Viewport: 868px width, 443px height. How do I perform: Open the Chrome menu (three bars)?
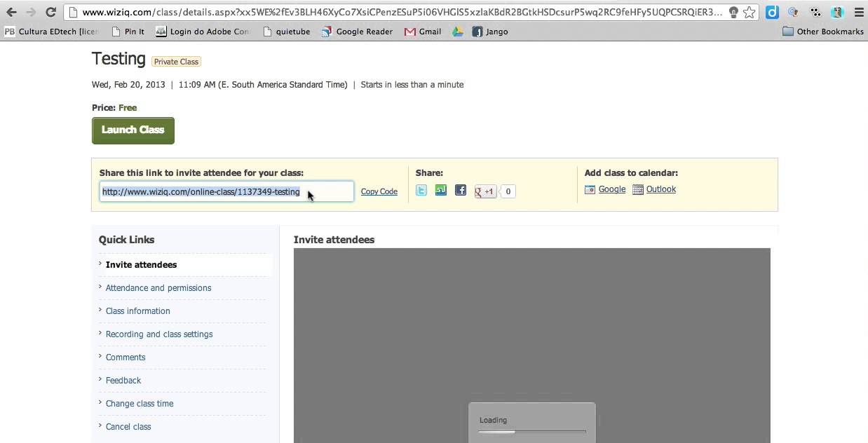tap(859, 12)
